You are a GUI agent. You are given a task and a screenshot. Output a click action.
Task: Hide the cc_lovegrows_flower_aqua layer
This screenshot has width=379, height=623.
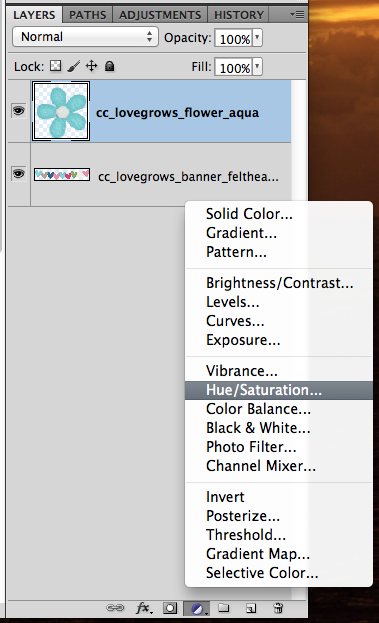(x=18, y=110)
